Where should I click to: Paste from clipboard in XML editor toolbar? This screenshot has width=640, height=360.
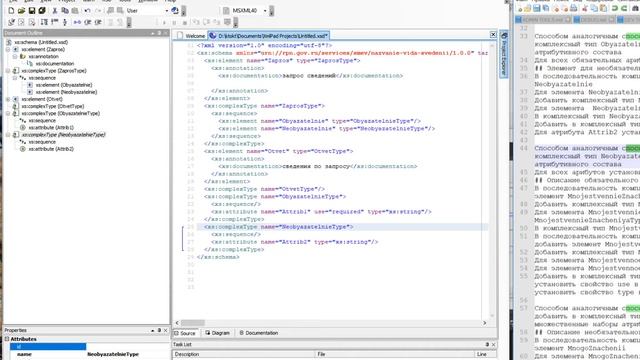[75, 11]
